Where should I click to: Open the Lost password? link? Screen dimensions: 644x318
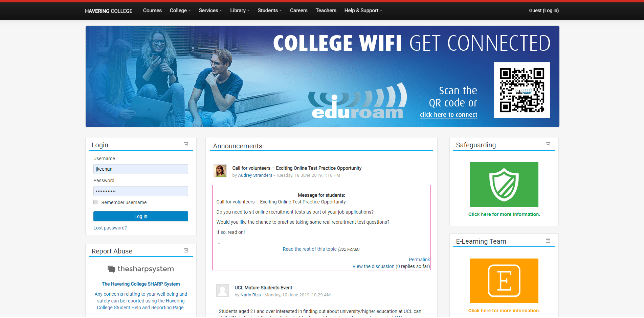(x=110, y=228)
